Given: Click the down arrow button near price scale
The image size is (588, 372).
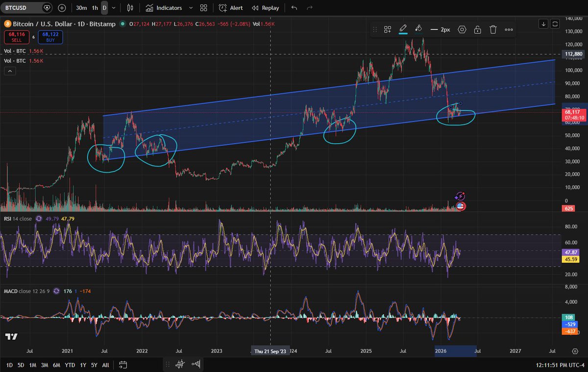Looking at the screenshot, I should pos(543,24).
